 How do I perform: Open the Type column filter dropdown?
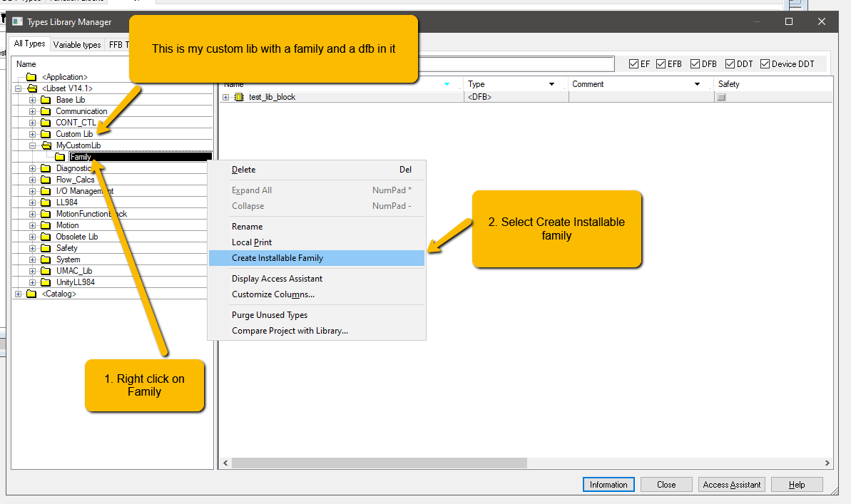coord(551,84)
